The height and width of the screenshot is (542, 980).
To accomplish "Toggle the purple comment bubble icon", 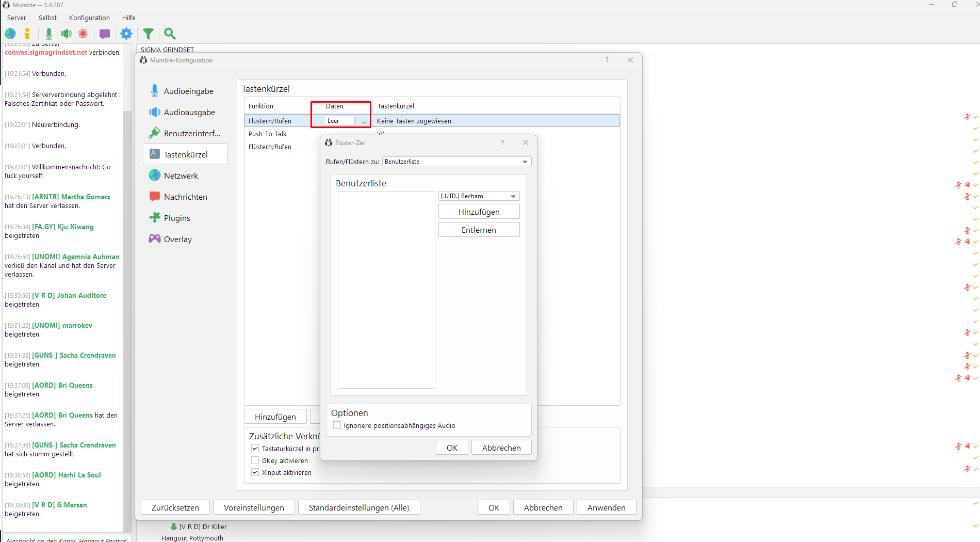I will [105, 34].
